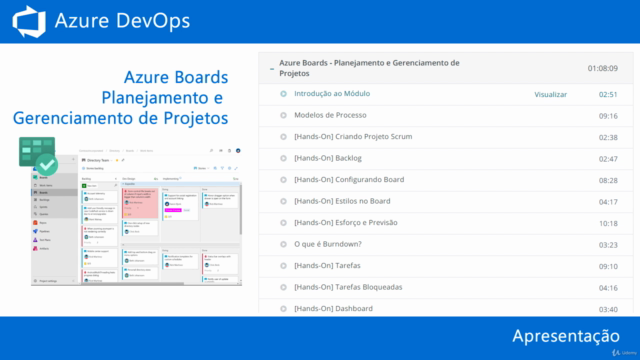Click the total duration 01:08:09
Image resolution: width=640 pixels, height=360 pixels.
602,68
